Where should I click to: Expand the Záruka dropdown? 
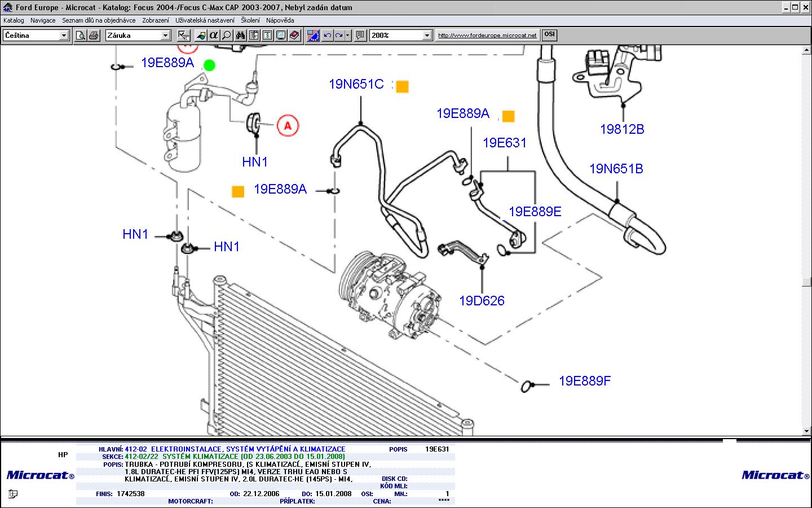(x=165, y=36)
